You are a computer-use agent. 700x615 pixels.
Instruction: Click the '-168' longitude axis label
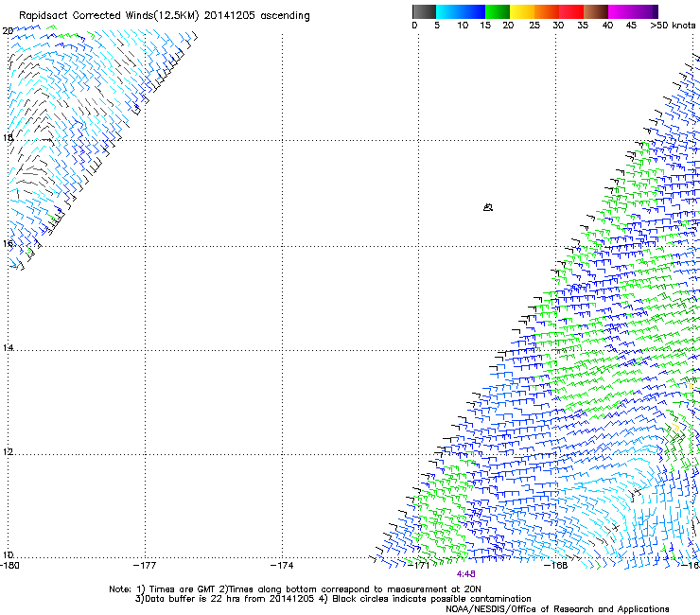tap(556, 566)
